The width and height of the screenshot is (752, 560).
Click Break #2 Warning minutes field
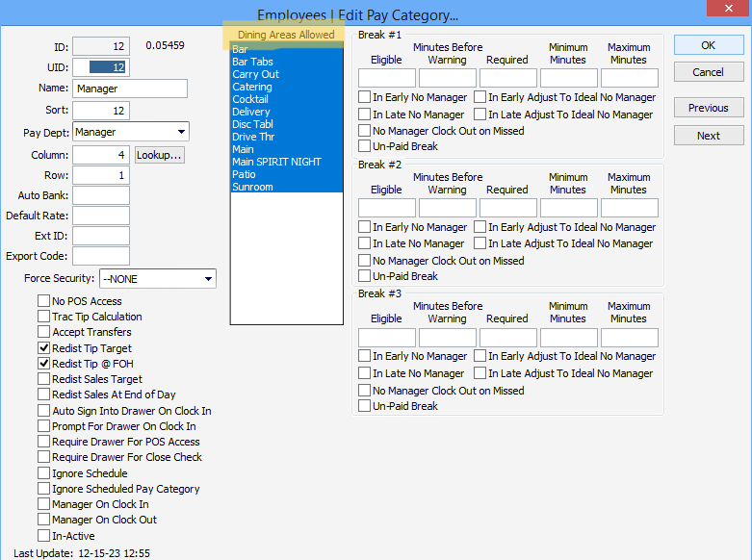tap(448, 208)
